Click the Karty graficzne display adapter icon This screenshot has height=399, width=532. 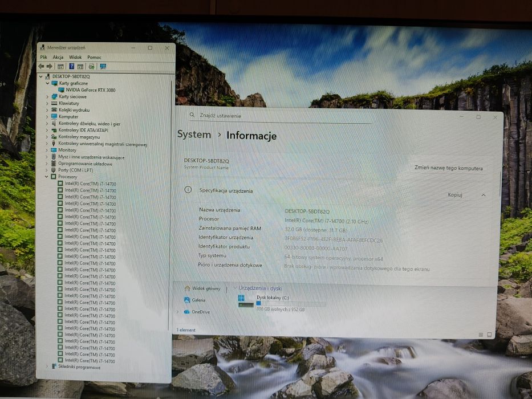pyautogui.click(x=55, y=83)
